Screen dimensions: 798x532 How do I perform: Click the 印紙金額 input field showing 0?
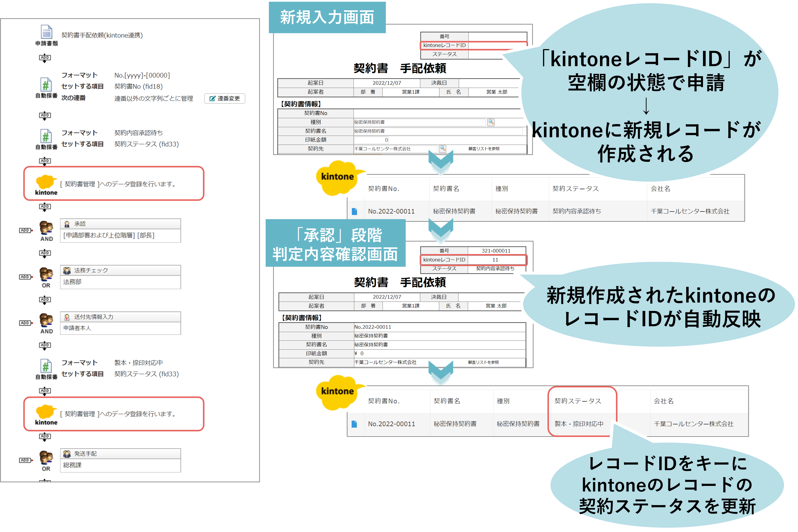coord(371,140)
